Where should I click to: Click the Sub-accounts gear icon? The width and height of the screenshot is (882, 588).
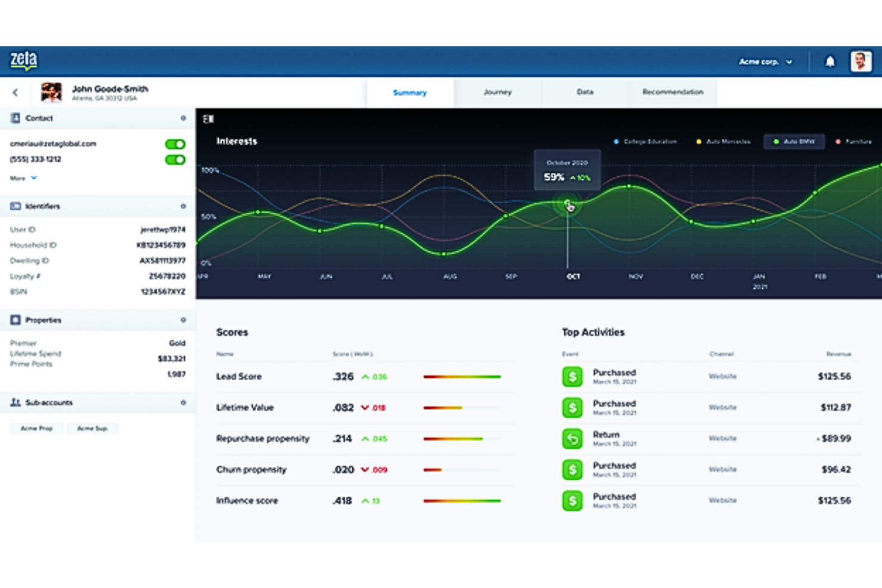184,403
